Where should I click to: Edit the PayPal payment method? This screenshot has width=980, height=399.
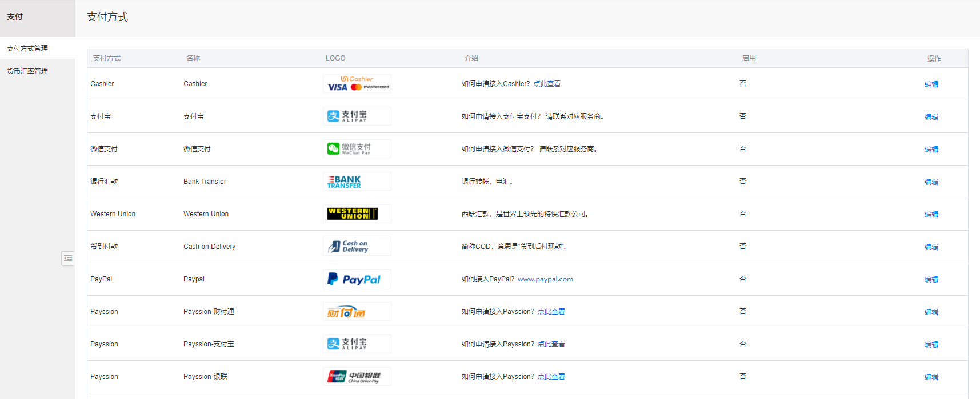pos(931,280)
